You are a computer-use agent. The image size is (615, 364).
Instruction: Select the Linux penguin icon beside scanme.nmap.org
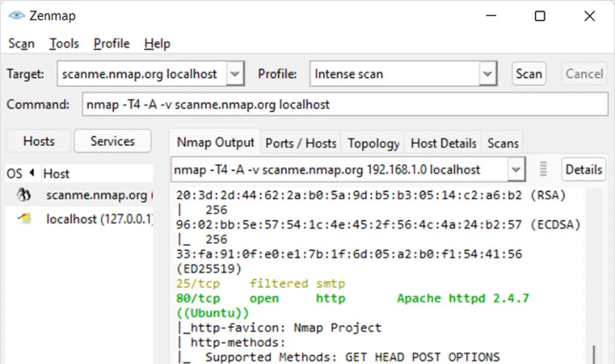coord(24,195)
